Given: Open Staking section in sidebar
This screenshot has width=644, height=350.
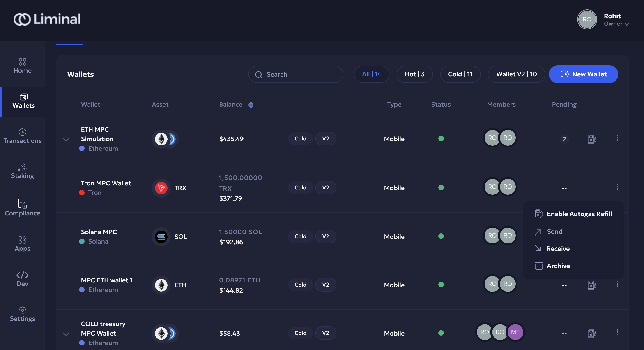Looking at the screenshot, I should (x=23, y=171).
